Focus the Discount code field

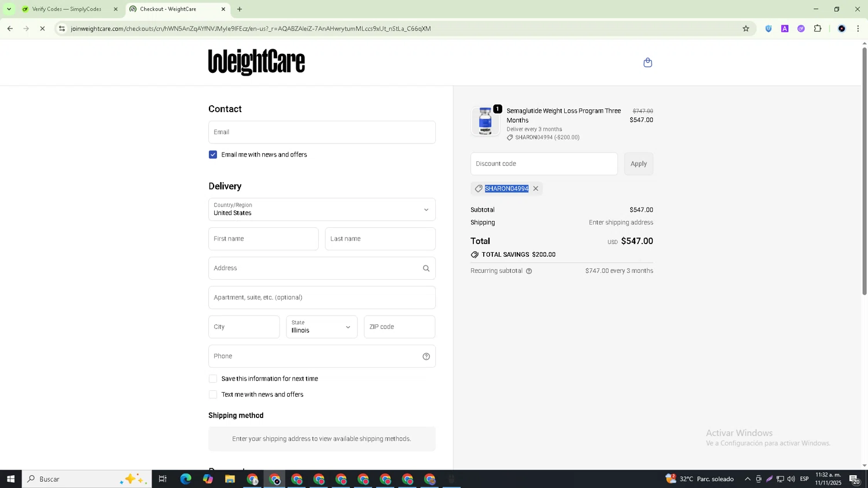point(544,164)
